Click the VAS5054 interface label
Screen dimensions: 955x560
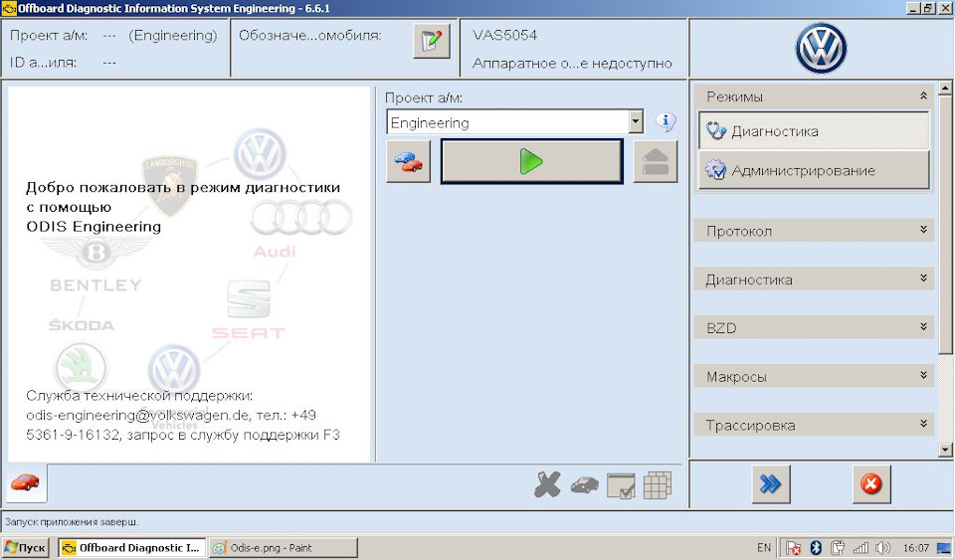[x=505, y=35]
